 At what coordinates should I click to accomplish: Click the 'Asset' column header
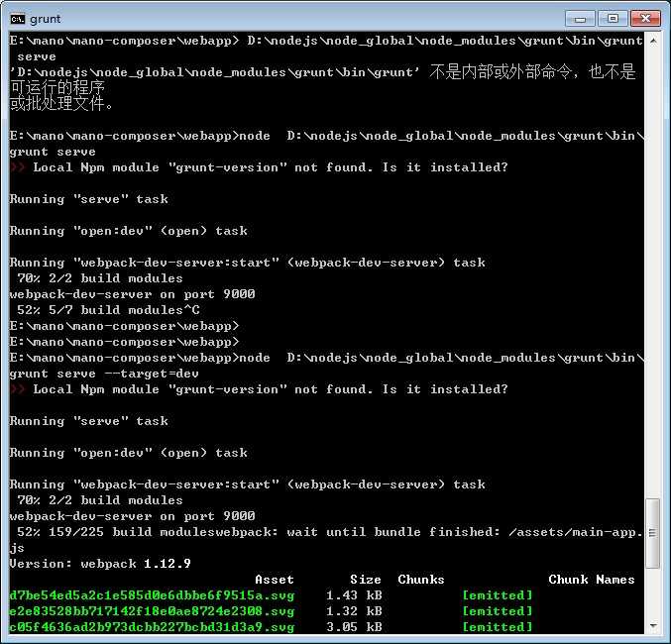tap(275, 580)
